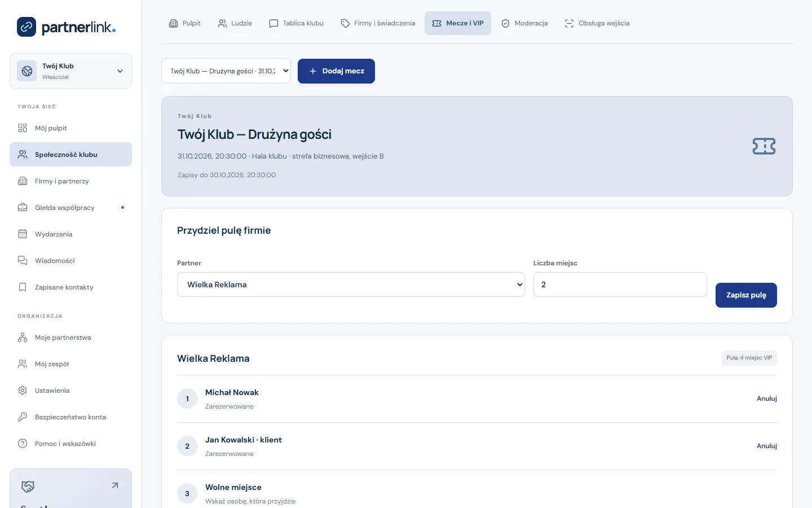
Task: Open Firmy i partnerzy building icon
Action: 23,181
